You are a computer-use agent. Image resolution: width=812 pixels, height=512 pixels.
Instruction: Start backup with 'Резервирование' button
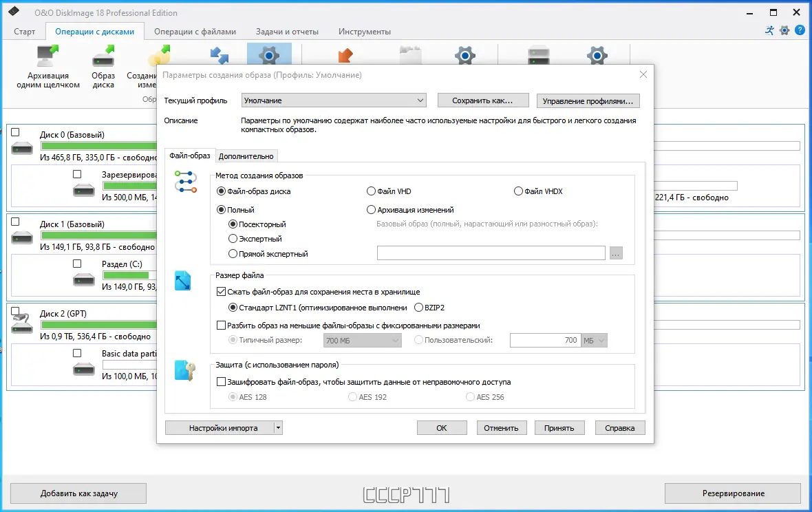click(x=734, y=493)
